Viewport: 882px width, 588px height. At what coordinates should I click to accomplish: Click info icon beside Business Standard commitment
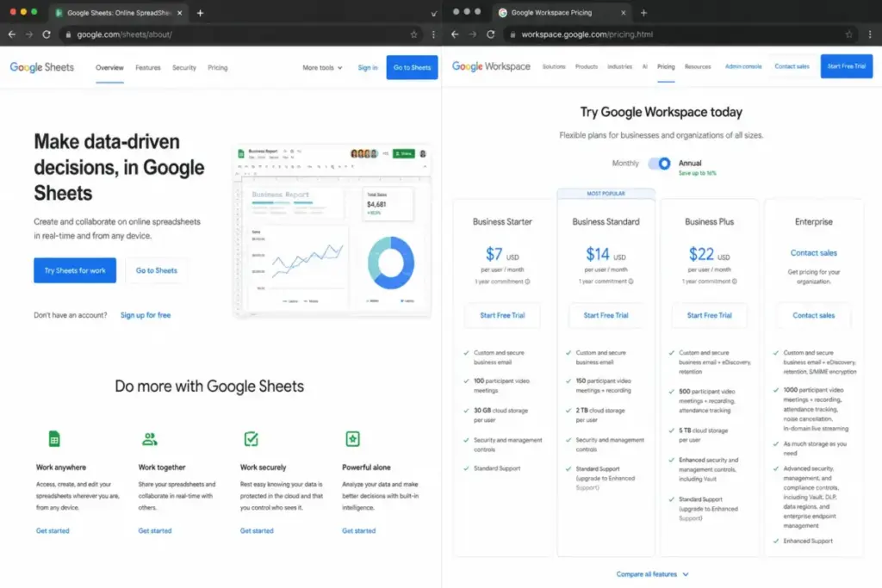[630, 282]
